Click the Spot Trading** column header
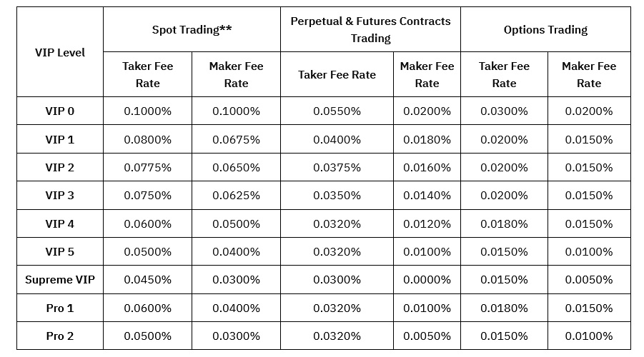Screen dimensions: 644x357 pos(192,30)
